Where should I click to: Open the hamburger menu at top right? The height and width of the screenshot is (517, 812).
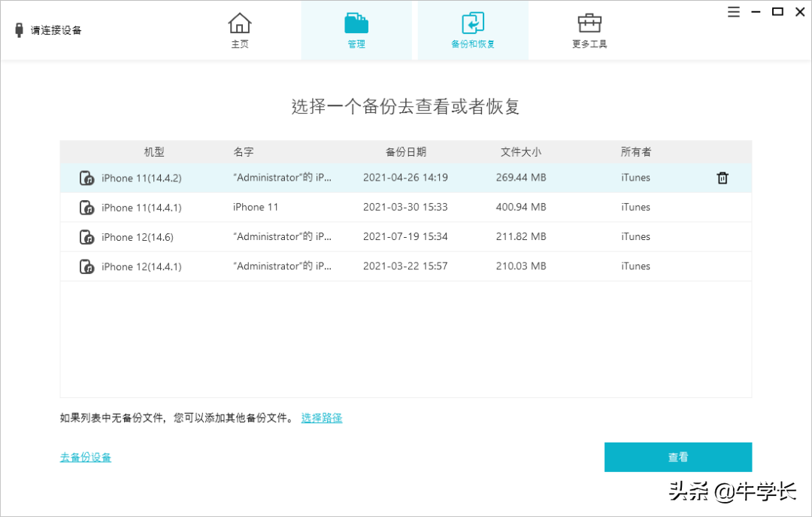[x=733, y=12]
